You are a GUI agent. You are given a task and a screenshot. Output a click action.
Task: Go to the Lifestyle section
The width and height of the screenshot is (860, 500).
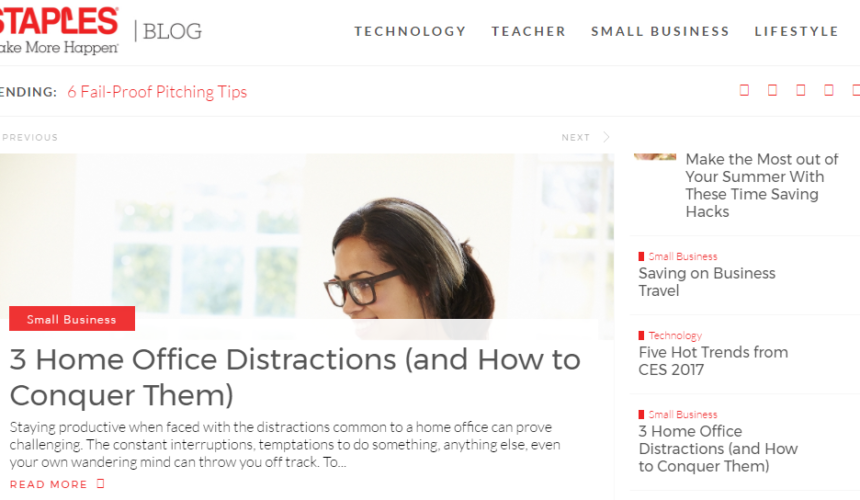796,31
